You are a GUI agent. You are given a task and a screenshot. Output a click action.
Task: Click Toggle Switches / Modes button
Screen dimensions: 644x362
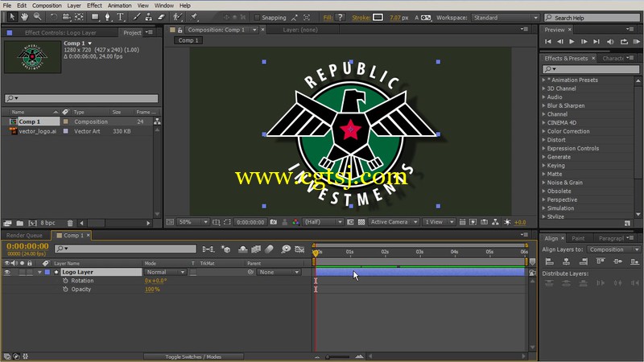(193, 356)
